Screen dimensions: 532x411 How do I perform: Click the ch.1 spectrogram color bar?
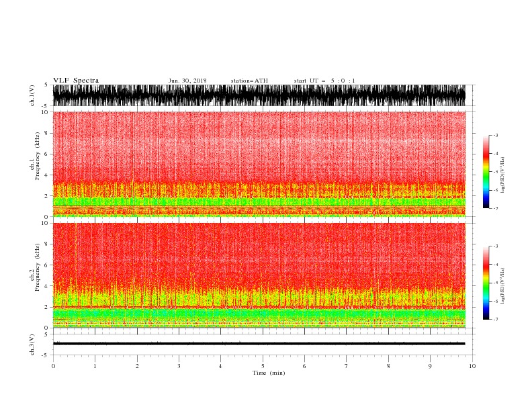pos(486,172)
